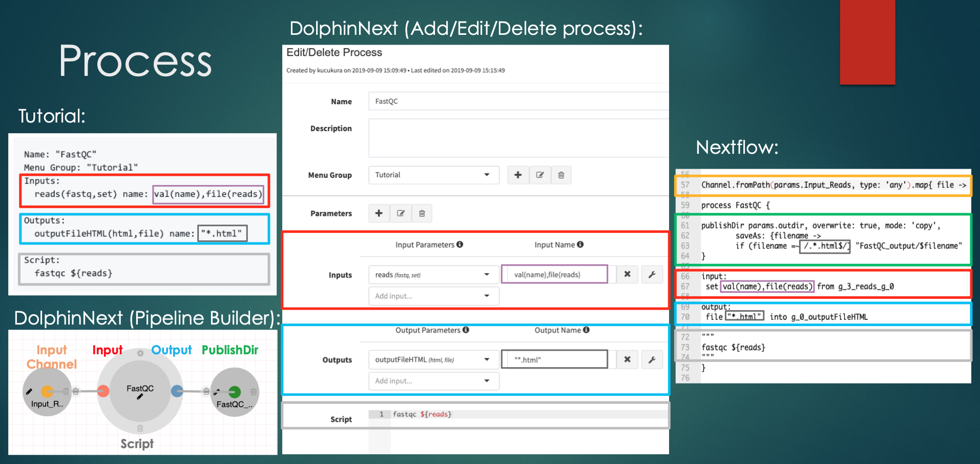Open Add input dropdown under Outputs
980x464 pixels.
point(433,381)
